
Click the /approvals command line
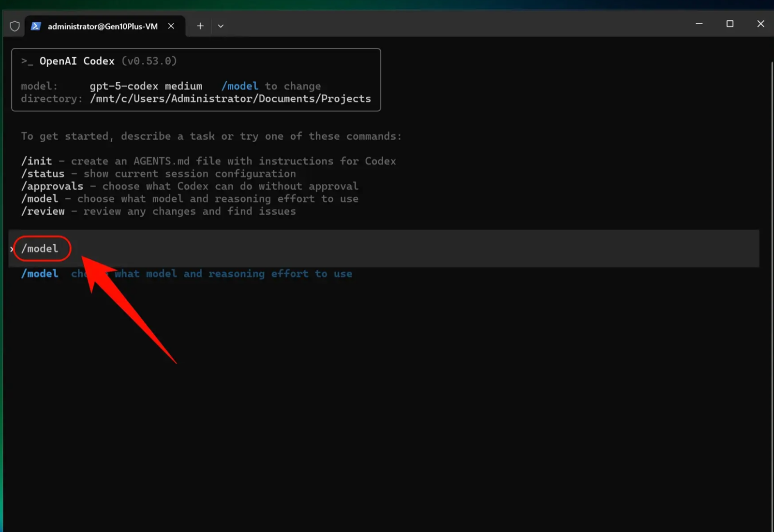pos(190,186)
